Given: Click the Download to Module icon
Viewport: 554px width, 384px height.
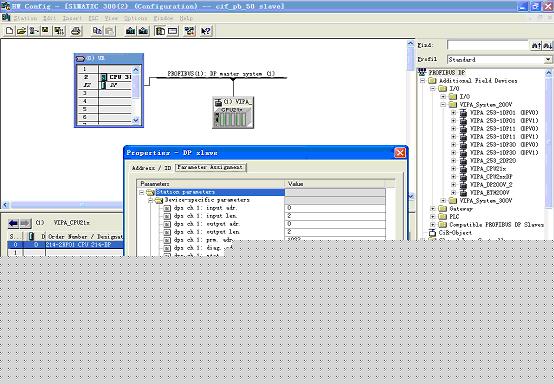Looking at the screenshot, I should point(131,31).
